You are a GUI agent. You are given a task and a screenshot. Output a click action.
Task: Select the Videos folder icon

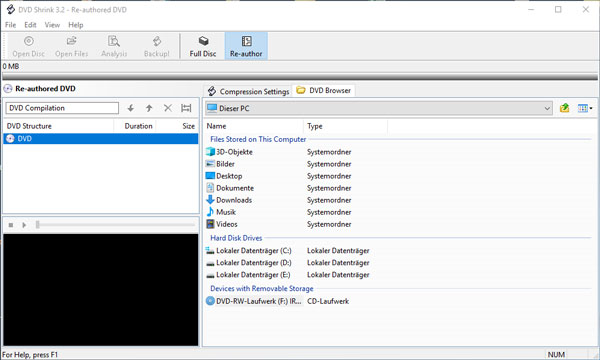click(x=210, y=224)
